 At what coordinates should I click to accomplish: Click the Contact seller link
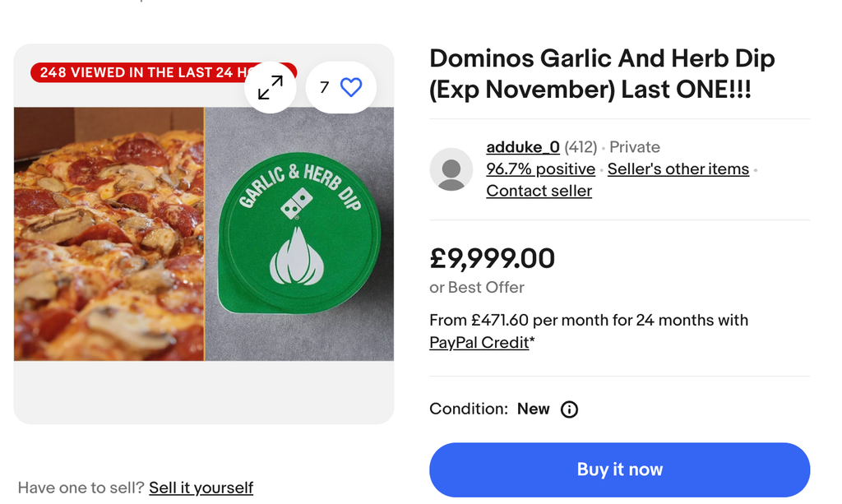pos(539,191)
